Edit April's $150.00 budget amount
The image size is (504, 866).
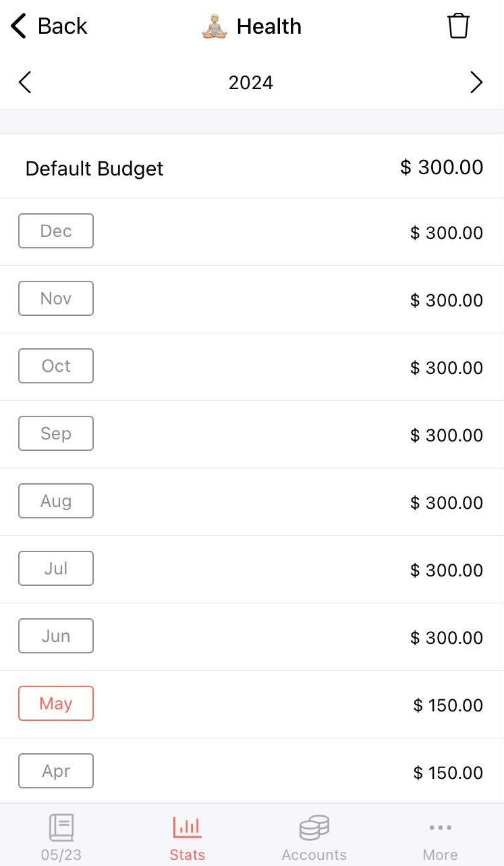pyautogui.click(x=447, y=773)
